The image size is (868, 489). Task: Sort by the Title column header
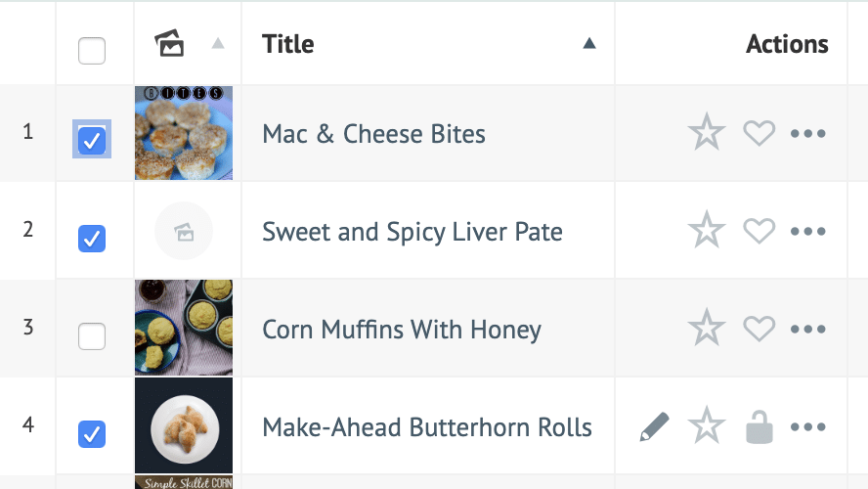coord(288,44)
